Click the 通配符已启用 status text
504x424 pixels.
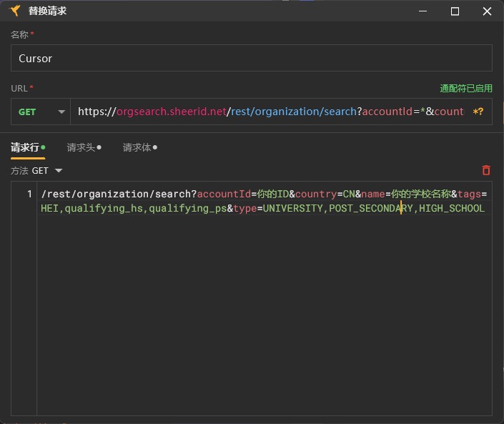click(x=466, y=89)
